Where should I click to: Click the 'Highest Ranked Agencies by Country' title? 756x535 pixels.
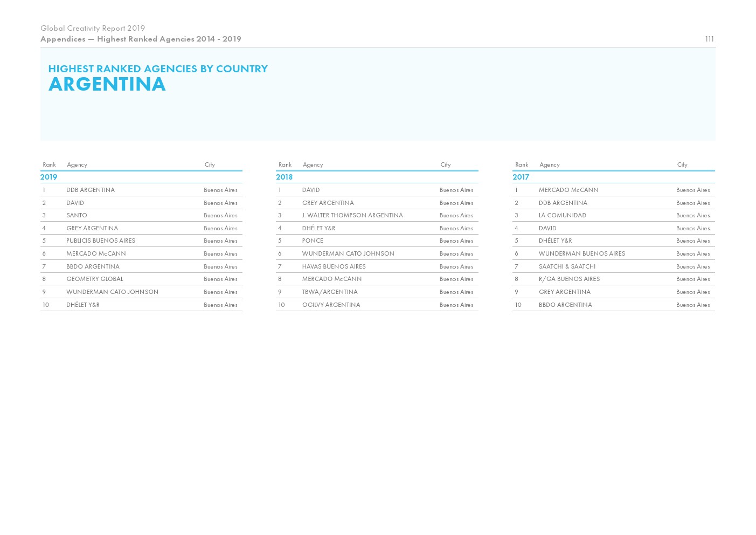(x=157, y=68)
